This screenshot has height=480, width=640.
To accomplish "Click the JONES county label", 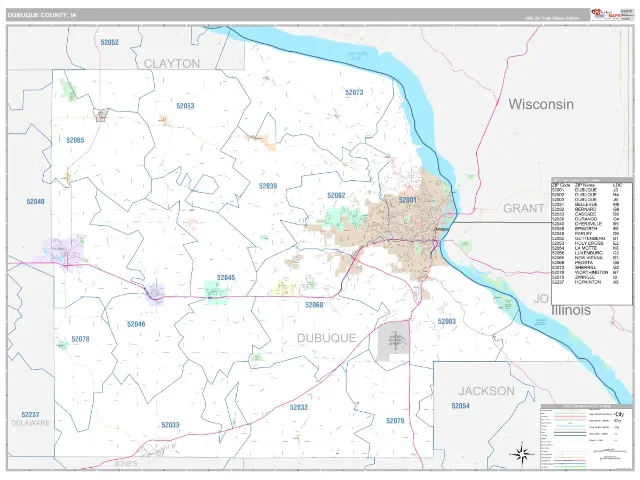I will click(126, 464).
